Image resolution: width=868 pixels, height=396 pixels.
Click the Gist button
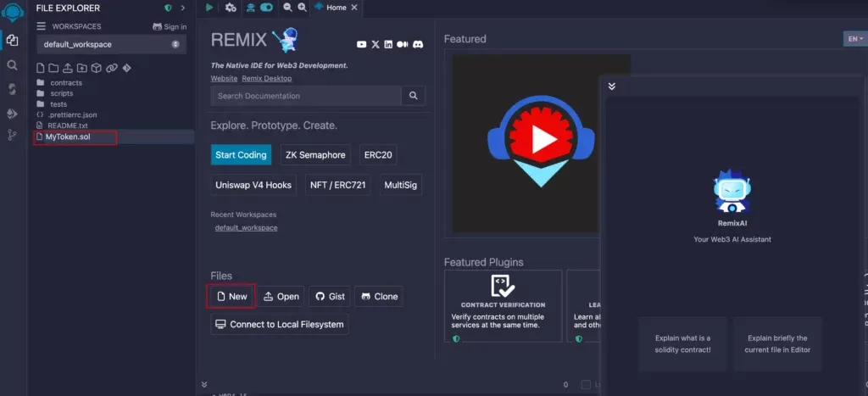(x=330, y=296)
